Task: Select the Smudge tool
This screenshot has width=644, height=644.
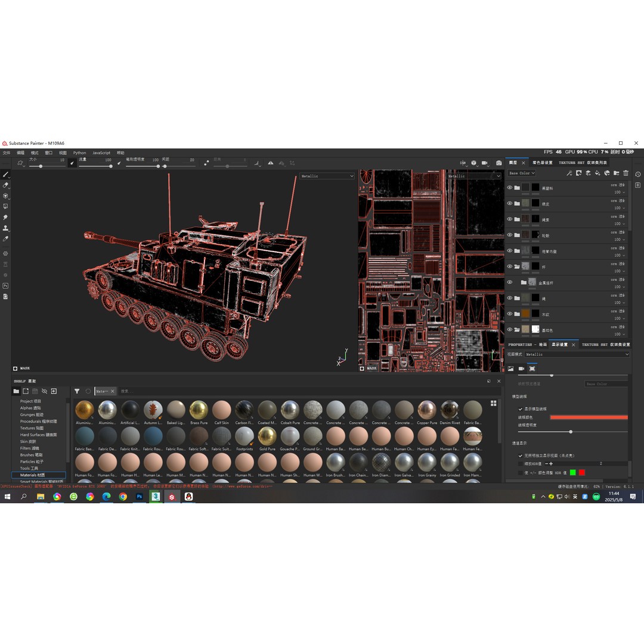Action: pyautogui.click(x=6, y=217)
